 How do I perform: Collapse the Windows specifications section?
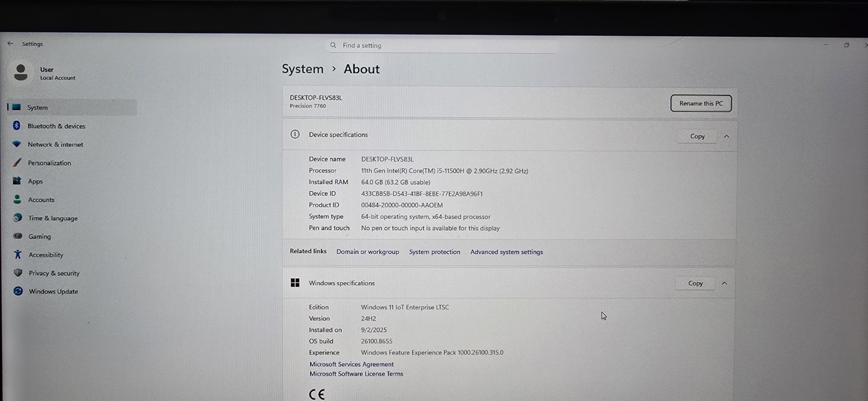(x=724, y=283)
